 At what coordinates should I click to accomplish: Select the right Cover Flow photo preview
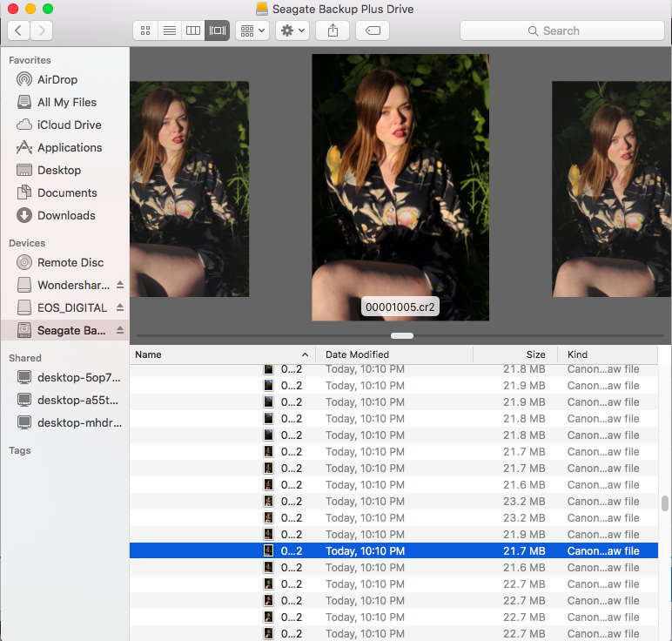point(612,189)
